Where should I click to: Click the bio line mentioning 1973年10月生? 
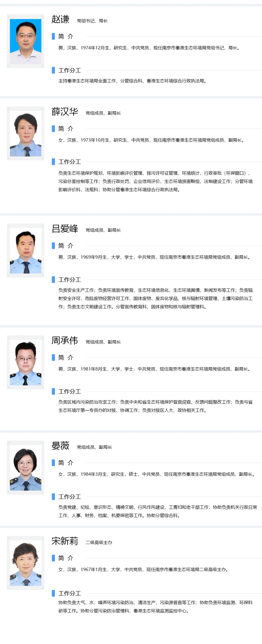click(152, 140)
